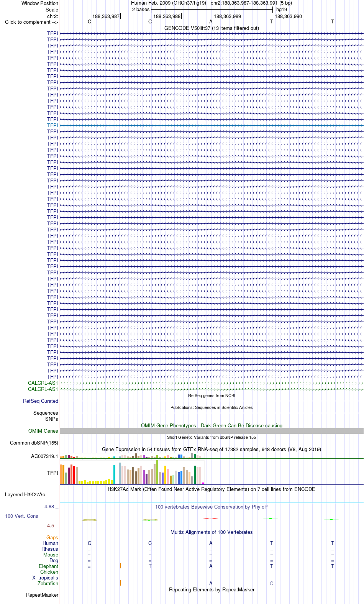Click base 'A' in the Zebrafish alignment row
Image resolution: width=364 pixels, height=604 pixels.
click(x=211, y=583)
